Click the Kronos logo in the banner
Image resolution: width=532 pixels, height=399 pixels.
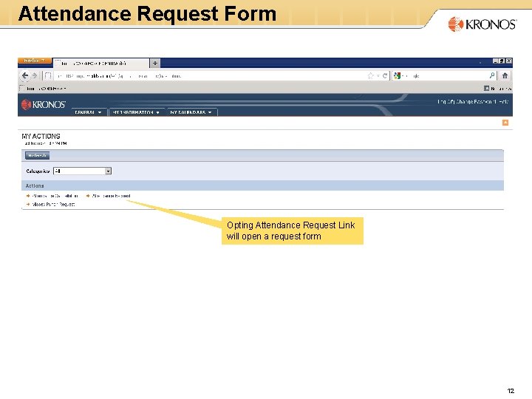43,104
